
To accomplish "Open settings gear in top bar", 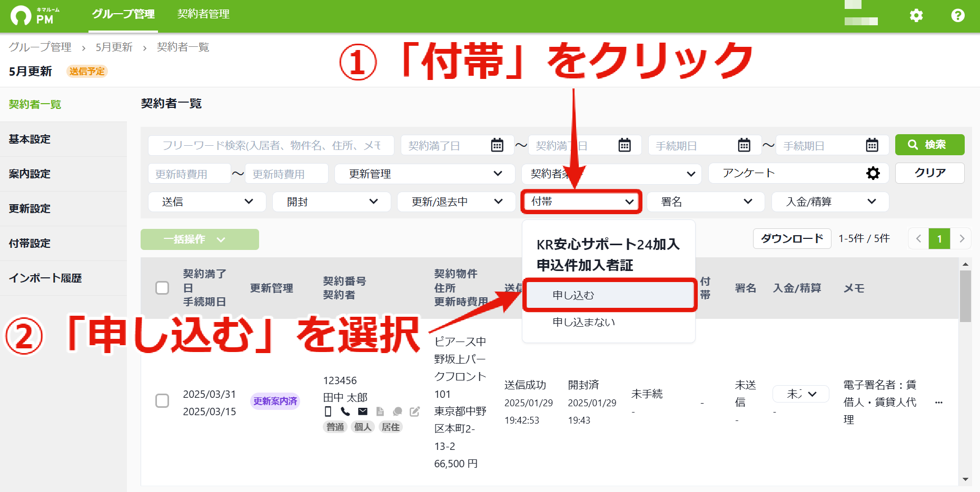I will [x=916, y=15].
